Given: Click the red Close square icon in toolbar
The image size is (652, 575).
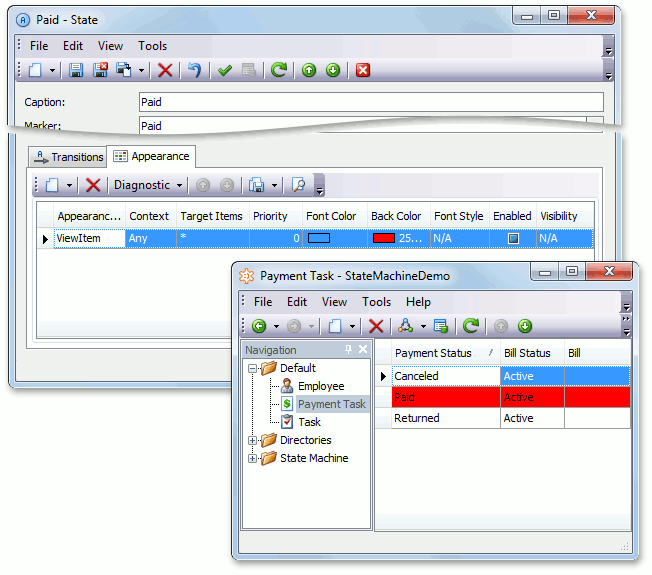Looking at the screenshot, I should pos(363,70).
